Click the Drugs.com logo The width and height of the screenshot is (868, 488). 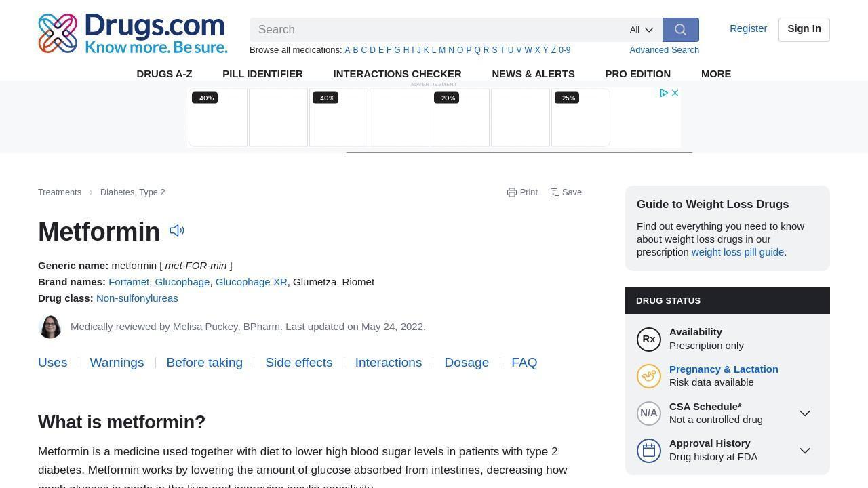tap(133, 33)
